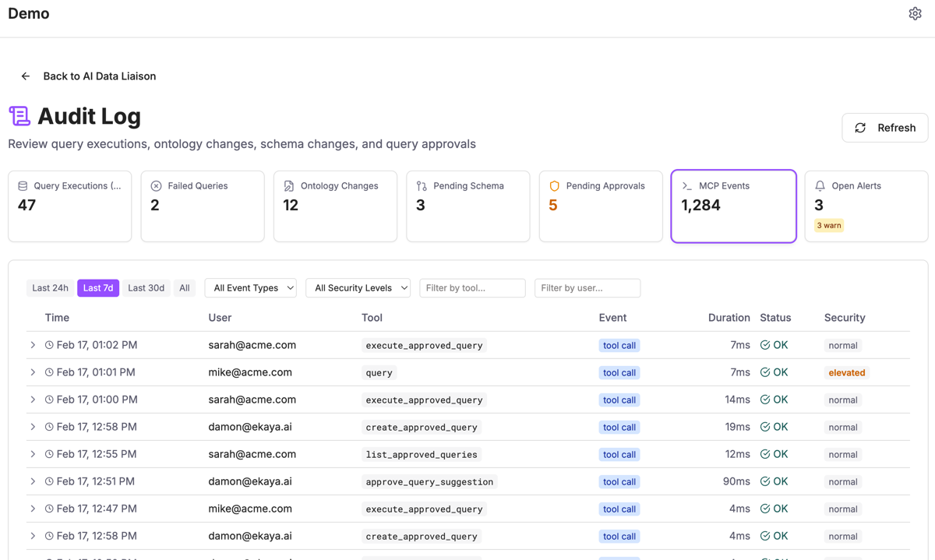Click the Audit Log purple header icon
Screen dimensions: 935x560
pyautogui.click(x=19, y=115)
